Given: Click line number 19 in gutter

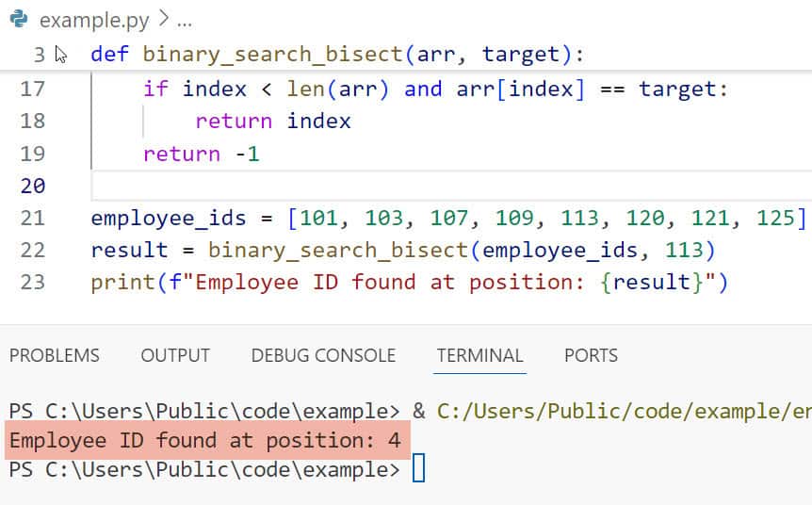Looking at the screenshot, I should click(33, 154).
